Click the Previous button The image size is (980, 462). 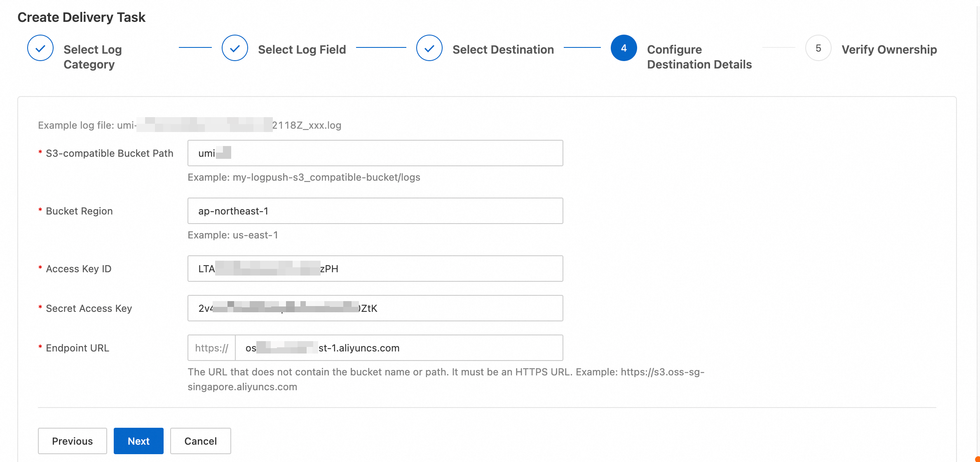click(x=73, y=441)
